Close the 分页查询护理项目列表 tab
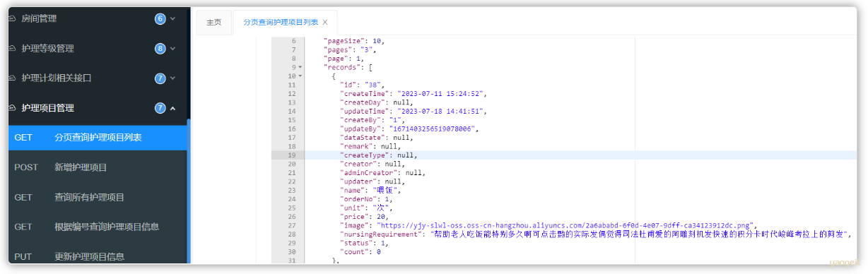 (325, 22)
